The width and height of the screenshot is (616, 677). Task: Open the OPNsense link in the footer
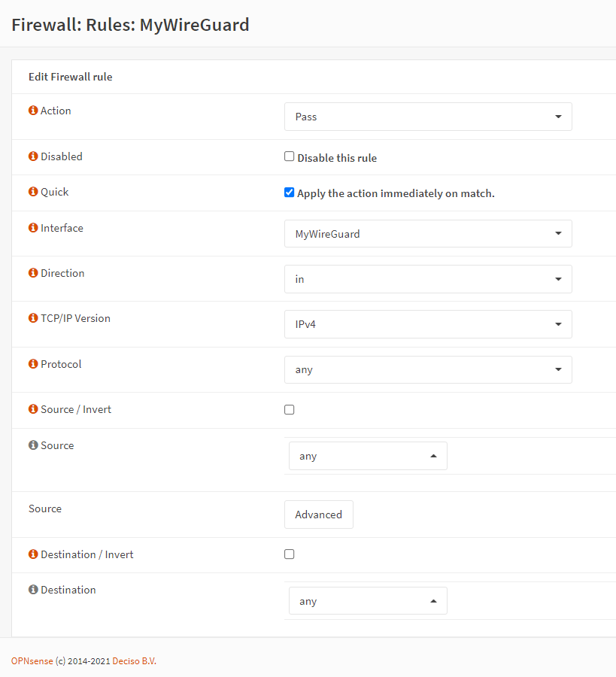coord(32,660)
